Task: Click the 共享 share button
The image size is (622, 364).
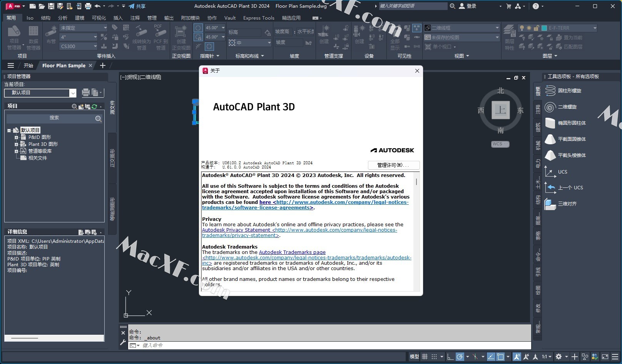Action: (x=137, y=6)
